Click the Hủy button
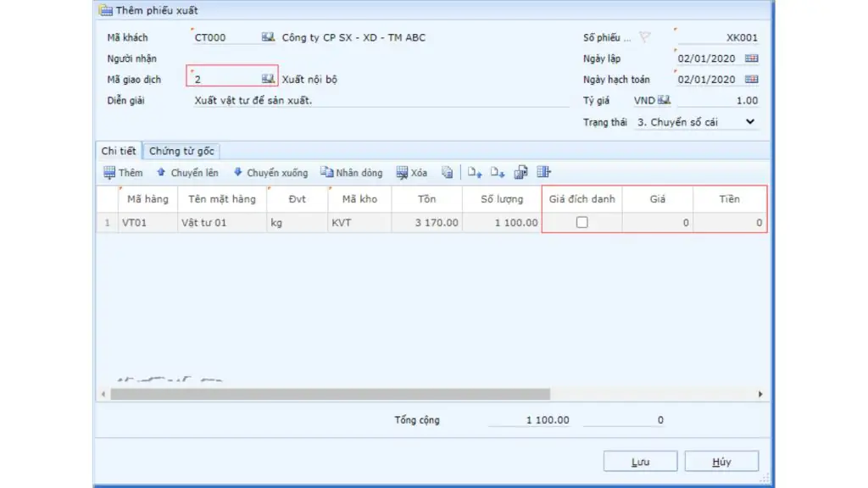The width and height of the screenshot is (868, 488). click(721, 462)
